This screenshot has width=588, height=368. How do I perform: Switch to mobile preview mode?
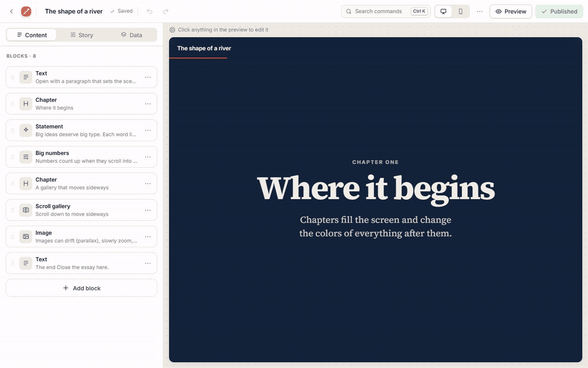coord(460,11)
